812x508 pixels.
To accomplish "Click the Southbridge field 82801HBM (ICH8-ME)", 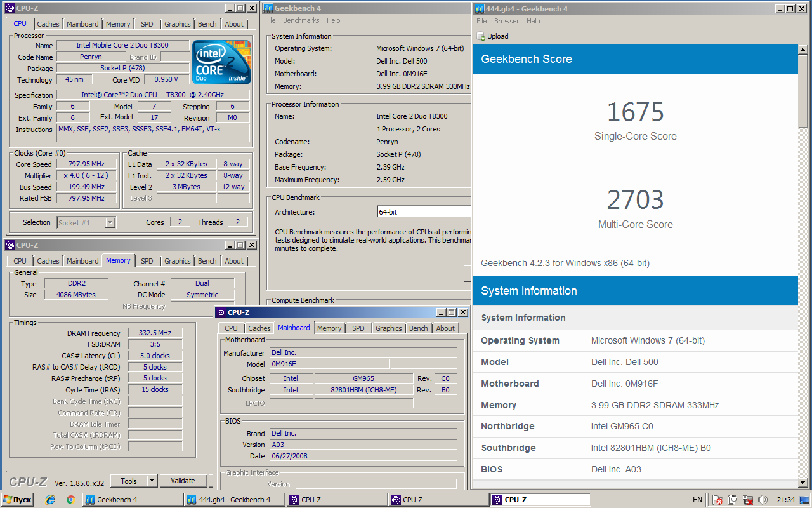I will 363,390.
